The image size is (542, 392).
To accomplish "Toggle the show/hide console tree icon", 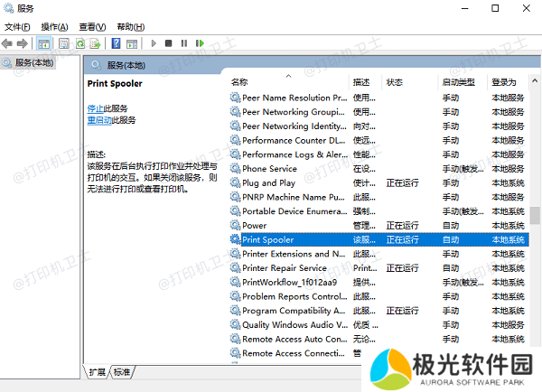I will [43, 43].
